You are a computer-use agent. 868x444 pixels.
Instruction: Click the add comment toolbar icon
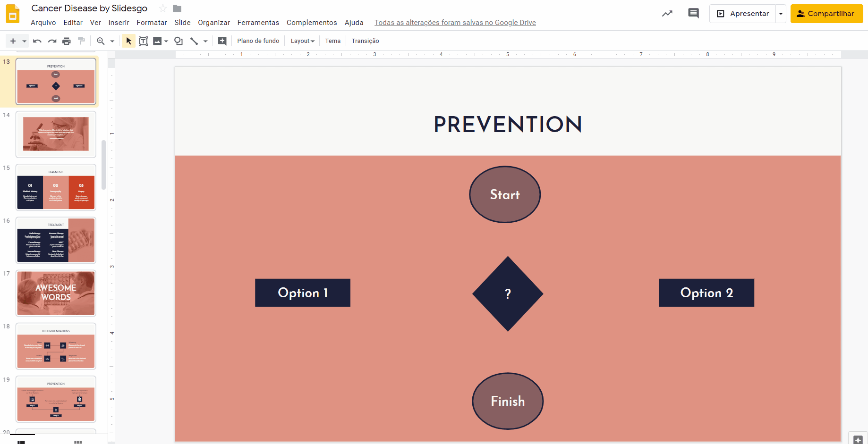tap(222, 41)
